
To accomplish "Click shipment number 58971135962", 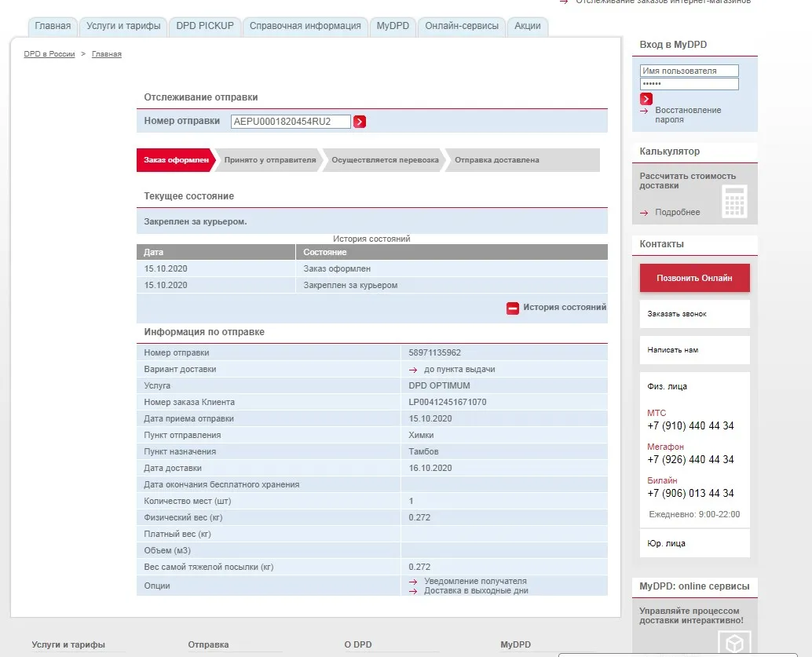I will (x=434, y=352).
